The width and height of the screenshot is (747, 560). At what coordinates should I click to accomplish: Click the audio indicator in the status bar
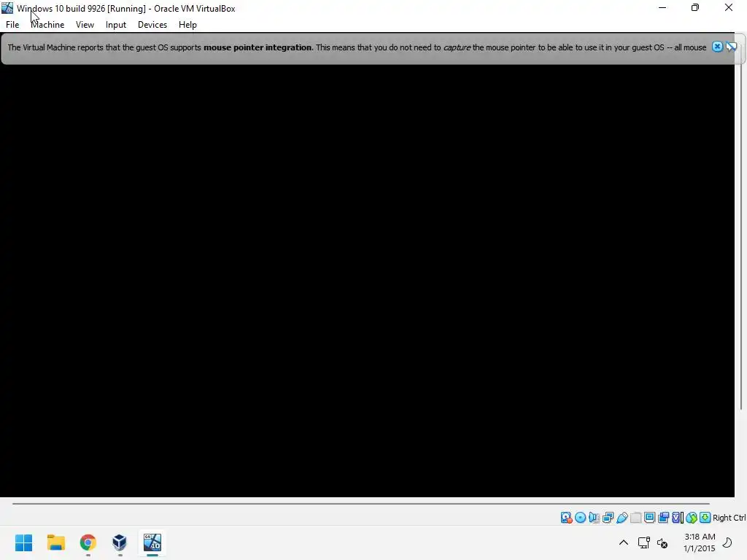tap(594, 518)
